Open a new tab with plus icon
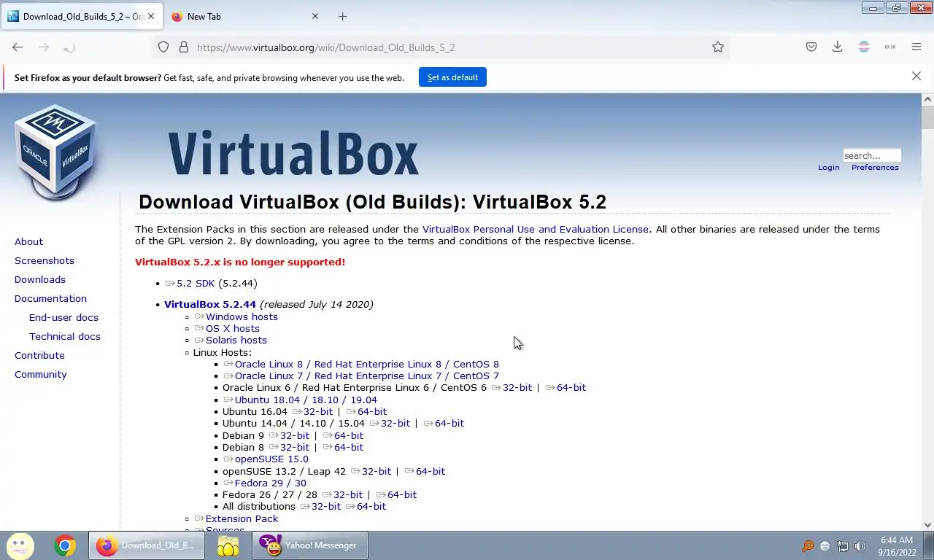This screenshot has height=560, width=934. (343, 16)
